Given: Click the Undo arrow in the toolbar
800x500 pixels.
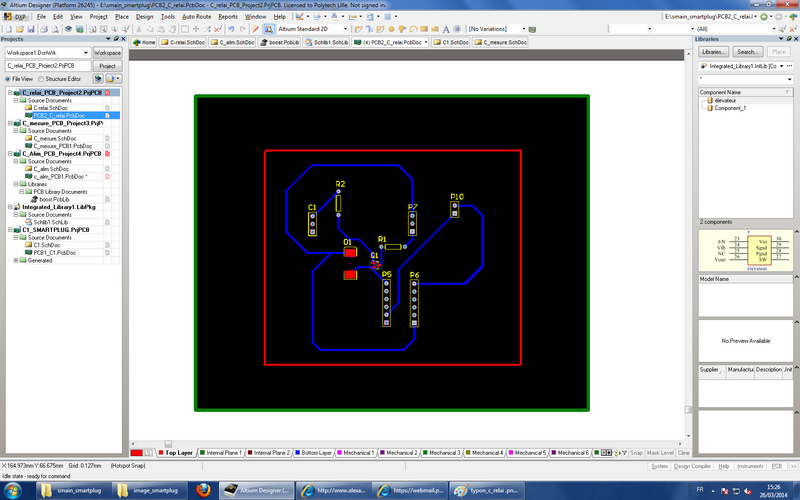Looking at the screenshot, I should (230, 30).
